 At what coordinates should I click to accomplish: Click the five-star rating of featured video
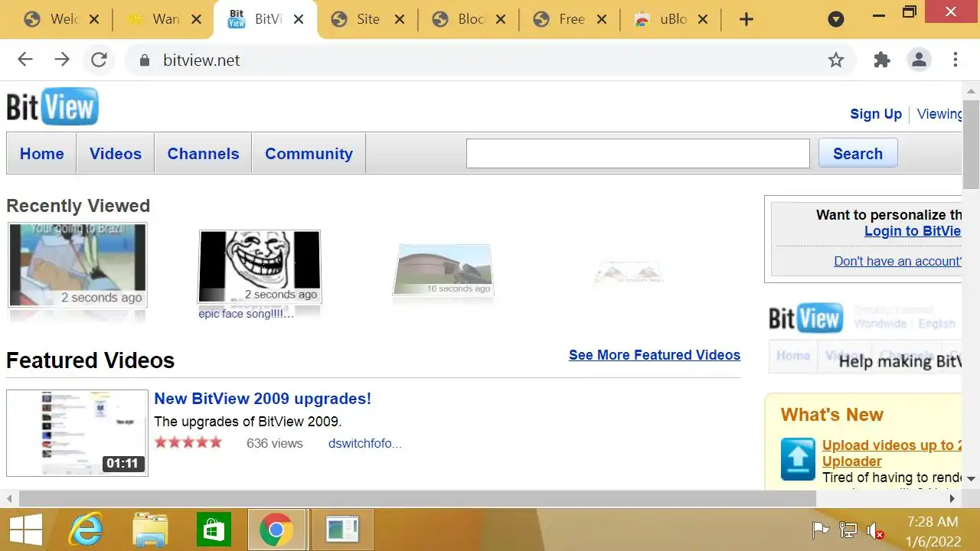[x=188, y=442]
